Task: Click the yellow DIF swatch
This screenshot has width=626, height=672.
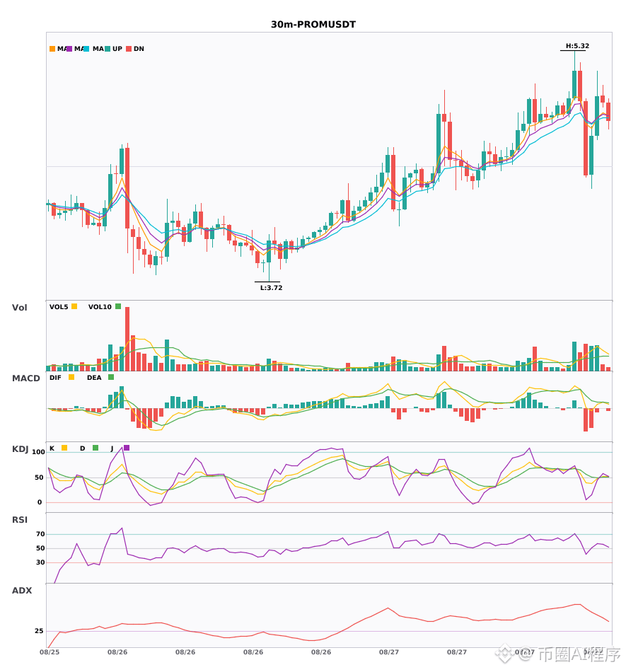Action: pos(71,377)
